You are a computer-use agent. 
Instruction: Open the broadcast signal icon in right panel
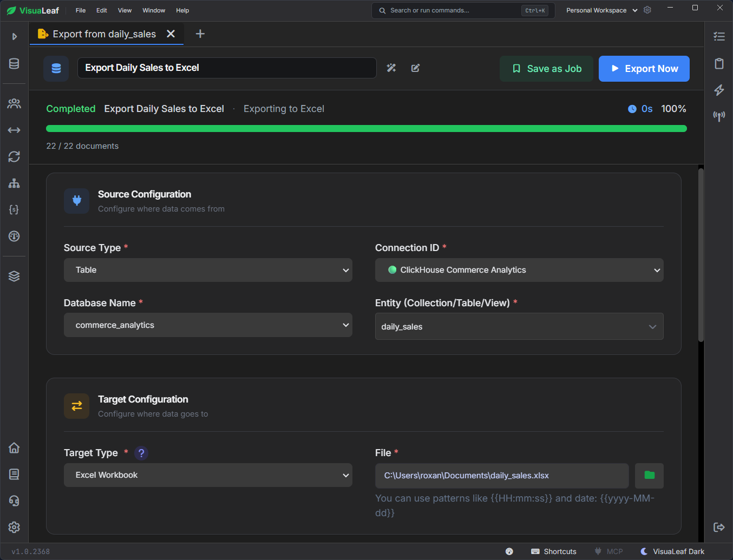(x=719, y=116)
